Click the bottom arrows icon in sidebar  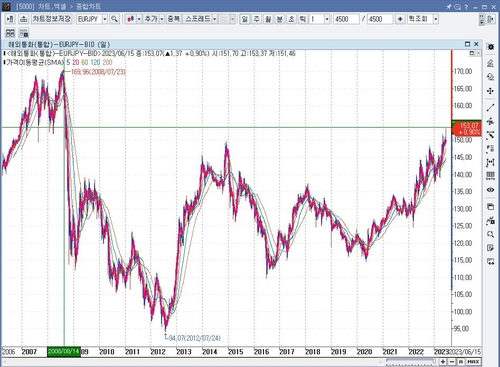490,261
